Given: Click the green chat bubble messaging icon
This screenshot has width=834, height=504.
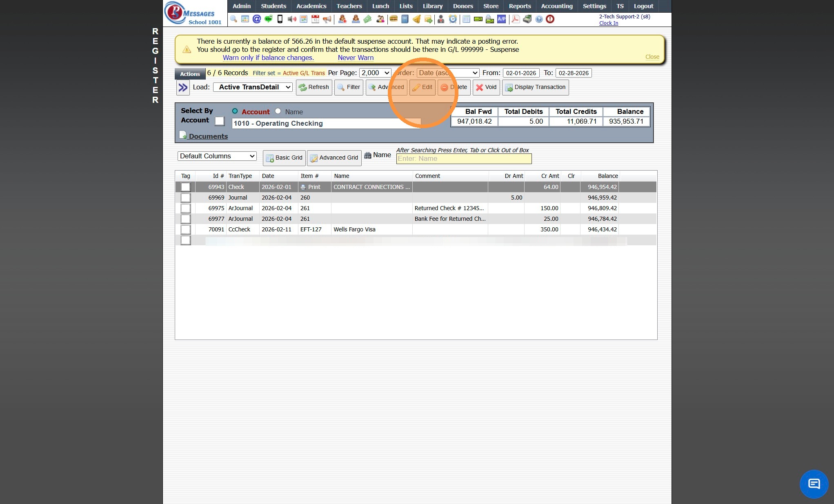Looking at the screenshot, I should tap(268, 19).
